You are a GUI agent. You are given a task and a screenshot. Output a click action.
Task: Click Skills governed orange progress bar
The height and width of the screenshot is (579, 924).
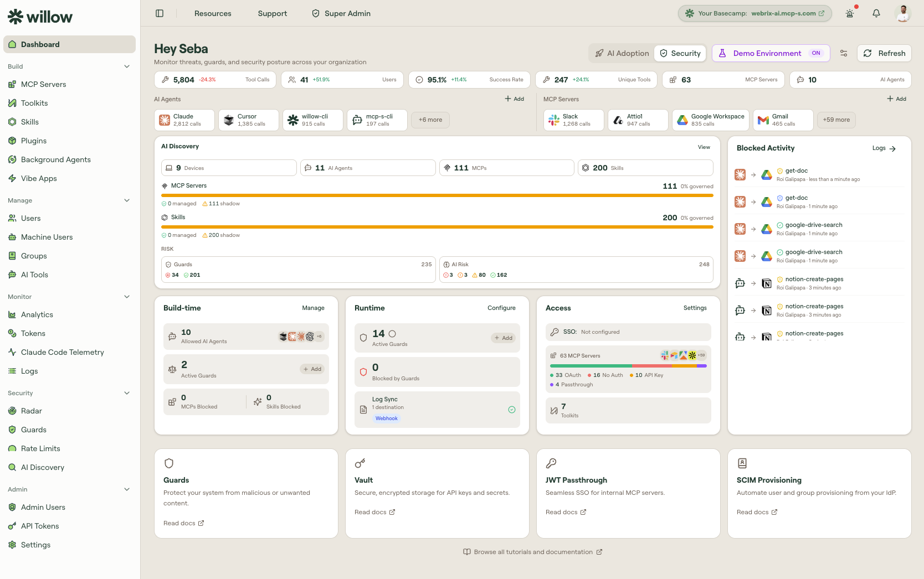pyautogui.click(x=437, y=227)
